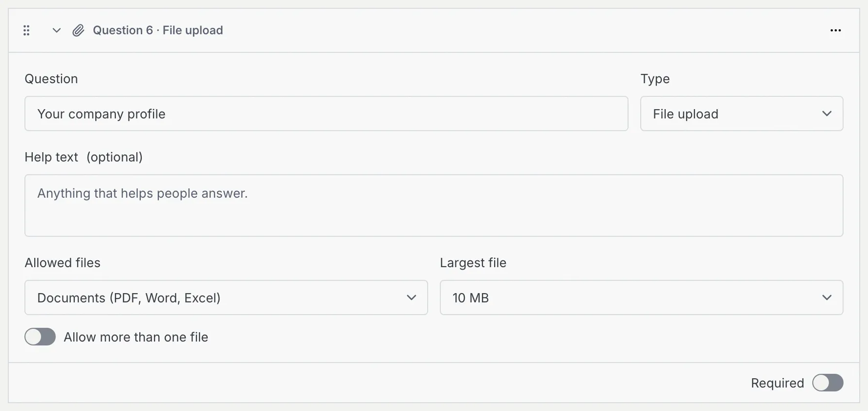
Task: Click the 'Largest file' label
Action: pos(473,263)
